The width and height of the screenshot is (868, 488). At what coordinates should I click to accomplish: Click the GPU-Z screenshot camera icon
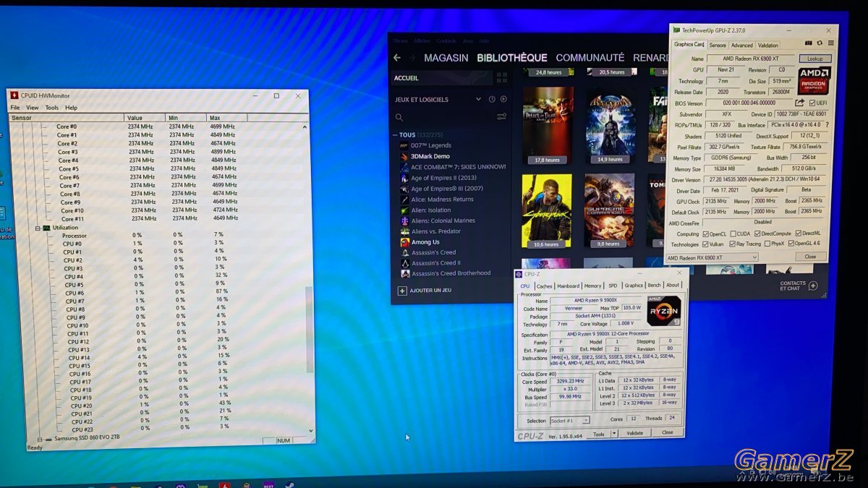tap(808, 44)
